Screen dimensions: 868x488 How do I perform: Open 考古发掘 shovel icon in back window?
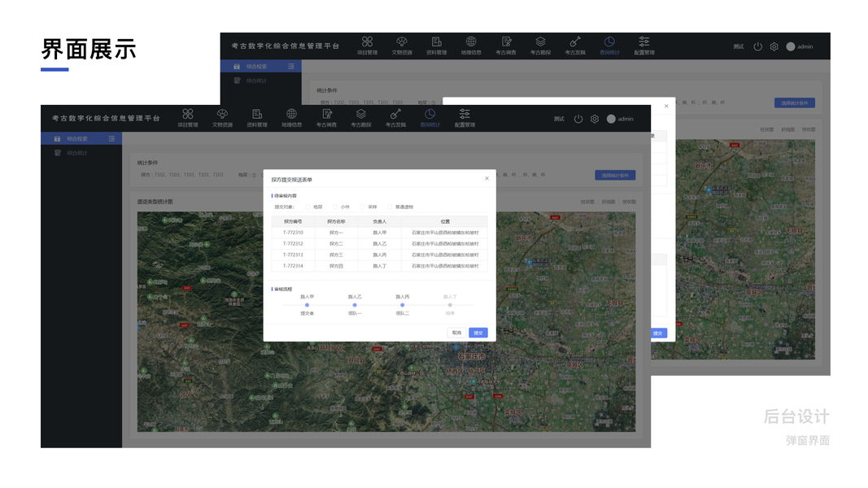tap(575, 41)
